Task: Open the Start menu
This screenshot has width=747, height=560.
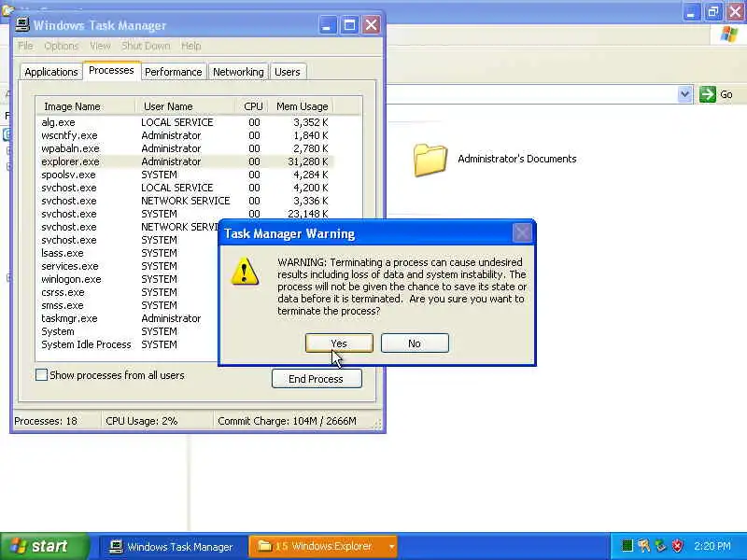Action: click(44, 546)
